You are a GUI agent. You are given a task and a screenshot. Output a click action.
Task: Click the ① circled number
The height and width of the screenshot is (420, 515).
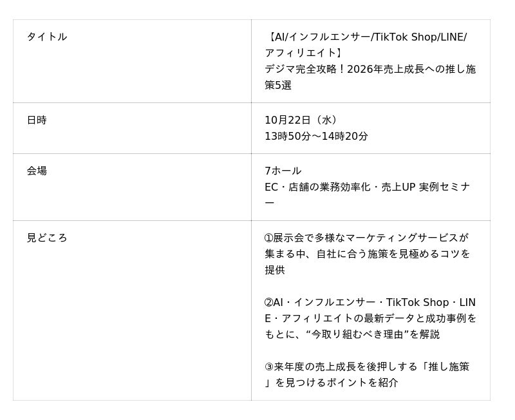[x=269, y=238]
